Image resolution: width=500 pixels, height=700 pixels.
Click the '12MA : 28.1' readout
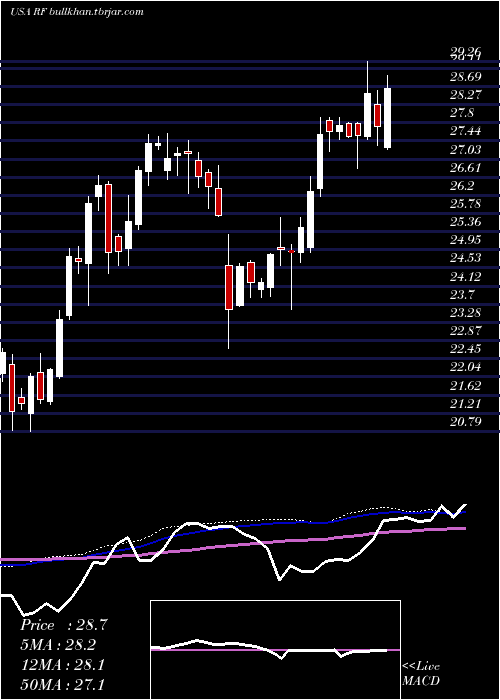coord(62,664)
